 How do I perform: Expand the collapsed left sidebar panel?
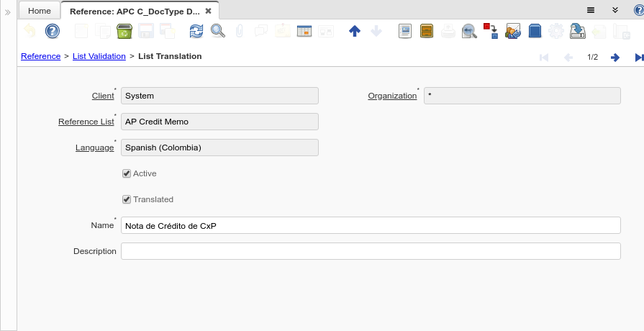tap(8, 13)
